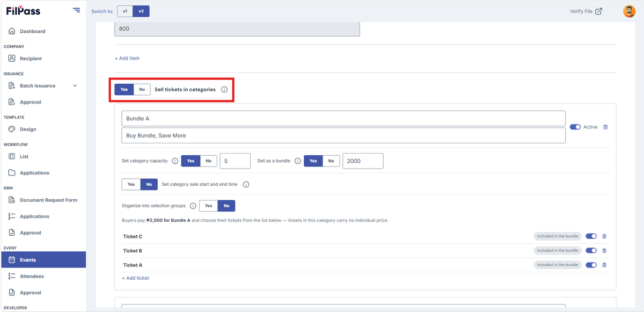Click the Design palette icon
Screen dimensions: 644x312
pos(12,129)
